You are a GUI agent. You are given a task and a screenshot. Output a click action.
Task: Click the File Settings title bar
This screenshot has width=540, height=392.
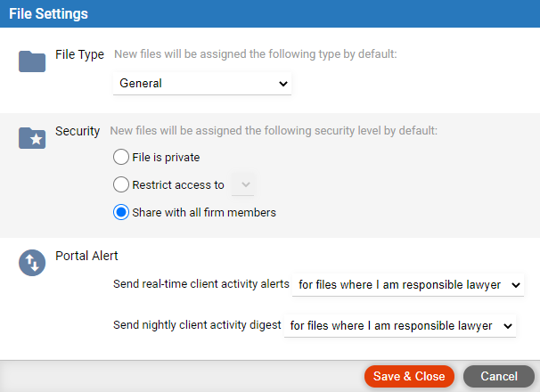pyautogui.click(x=270, y=13)
